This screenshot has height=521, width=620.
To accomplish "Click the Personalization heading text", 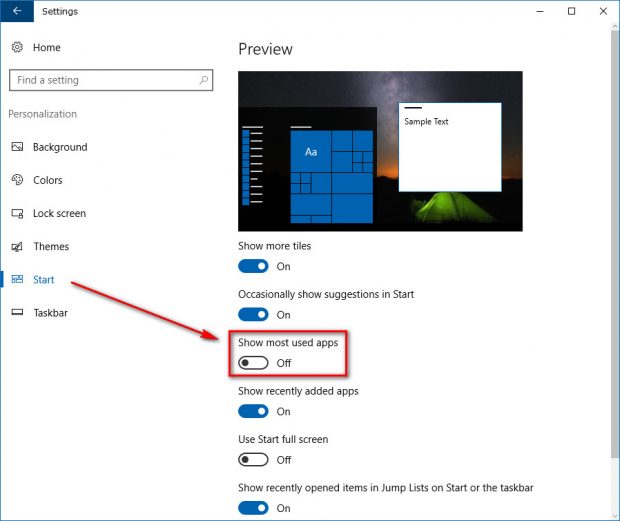I will point(43,114).
